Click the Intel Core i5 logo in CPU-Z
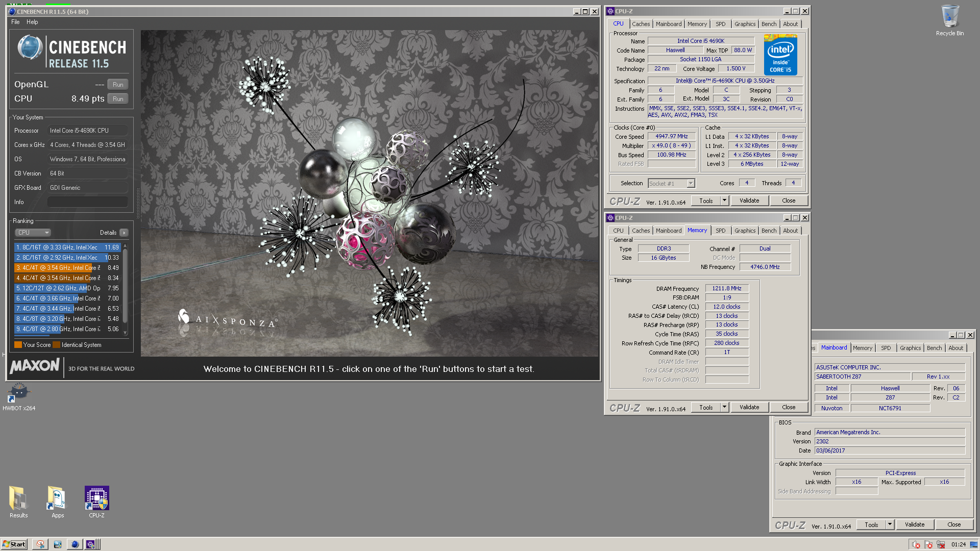Viewport: 980px width, 551px height. [x=780, y=55]
